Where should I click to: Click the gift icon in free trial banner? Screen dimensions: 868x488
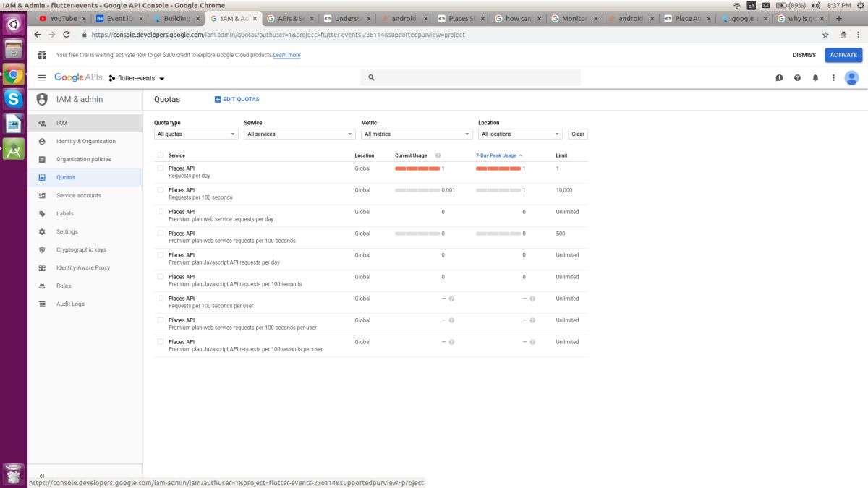click(41, 55)
